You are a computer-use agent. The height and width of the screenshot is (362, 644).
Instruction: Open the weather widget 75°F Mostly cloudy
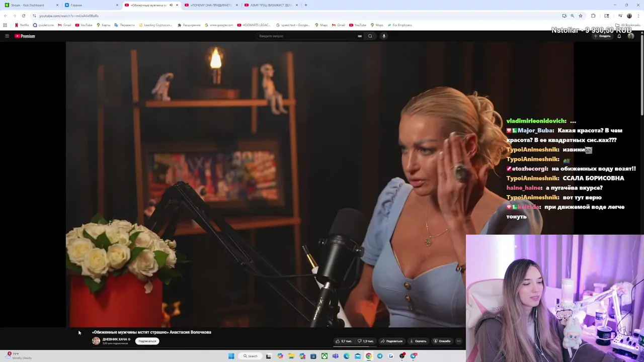[x=19, y=355]
